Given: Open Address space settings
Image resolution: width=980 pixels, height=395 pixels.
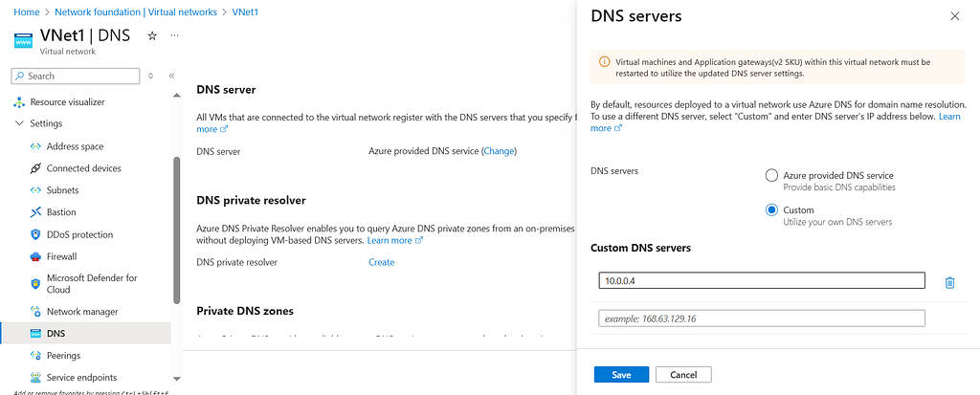Looking at the screenshot, I should point(75,146).
